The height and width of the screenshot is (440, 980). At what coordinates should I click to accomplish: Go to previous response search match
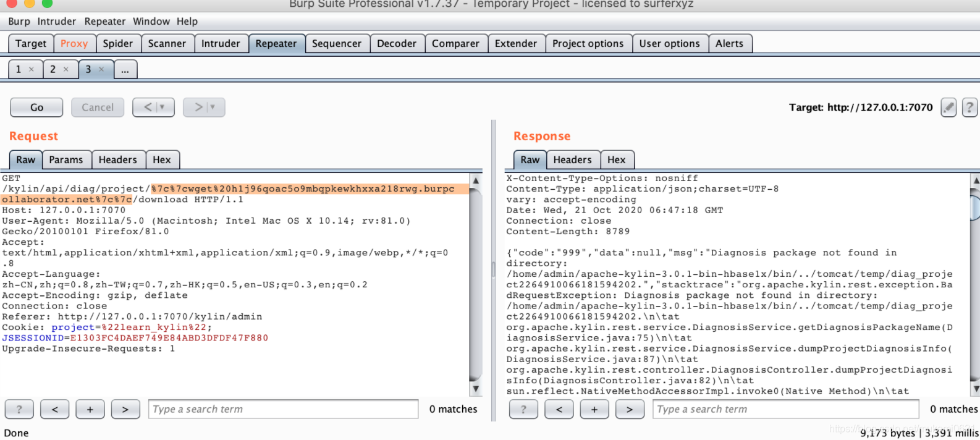click(x=559, y=409)
